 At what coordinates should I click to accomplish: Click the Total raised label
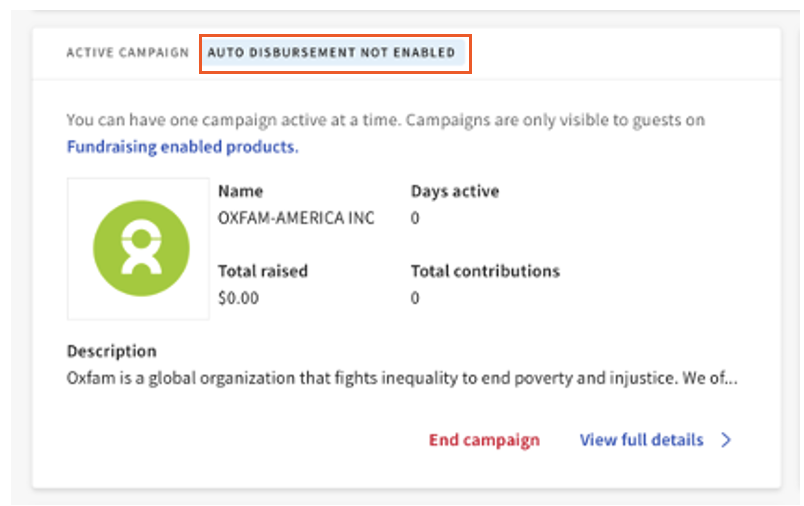click(x=263, y=271)
